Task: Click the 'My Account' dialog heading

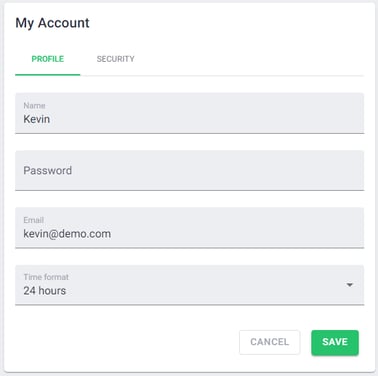Action: (x=52, y=23)
